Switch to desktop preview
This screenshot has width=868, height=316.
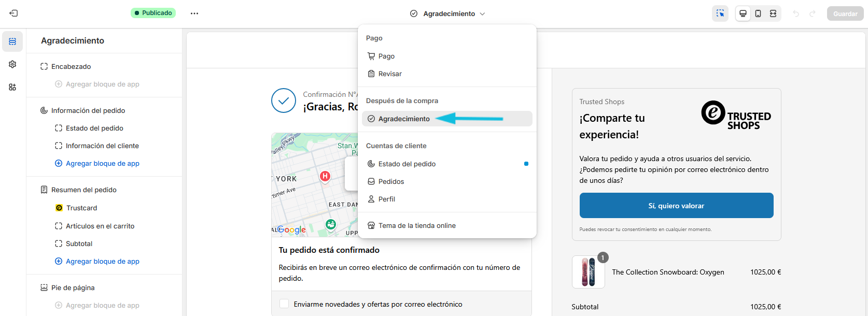coord(743,13)
